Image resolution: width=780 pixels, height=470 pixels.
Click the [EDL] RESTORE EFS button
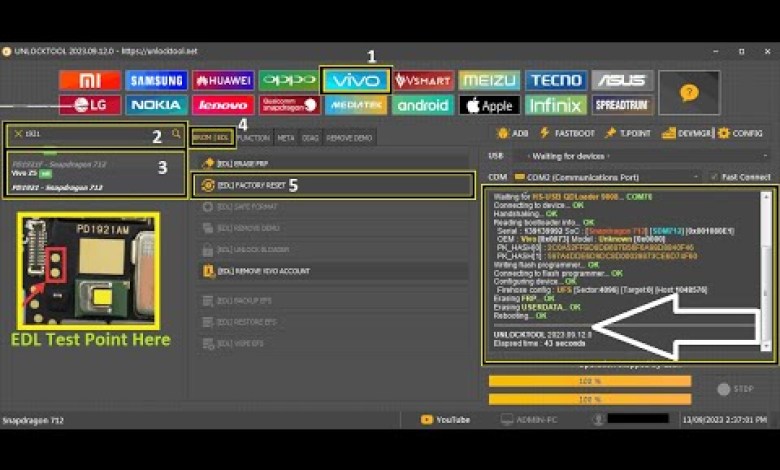click(333, 322)
